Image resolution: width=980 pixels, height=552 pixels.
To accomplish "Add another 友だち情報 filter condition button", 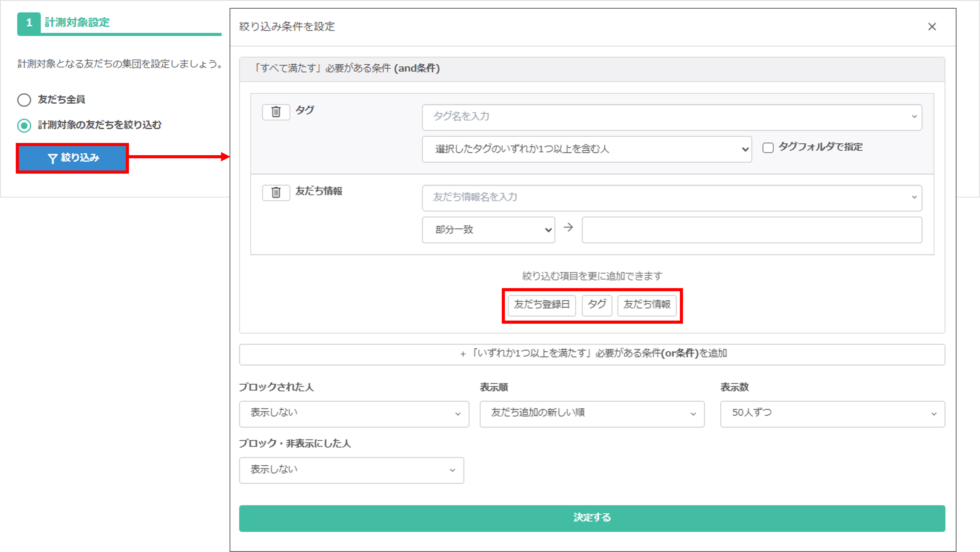I will pyautogui.click(x=646, y=305).
